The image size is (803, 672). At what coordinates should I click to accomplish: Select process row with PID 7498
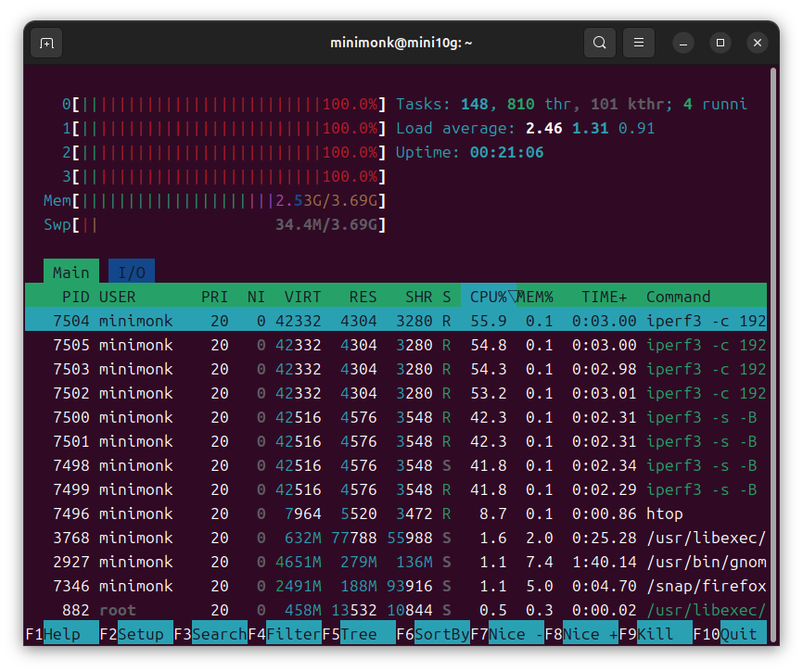pyautogui.click(x=396, y=465)
